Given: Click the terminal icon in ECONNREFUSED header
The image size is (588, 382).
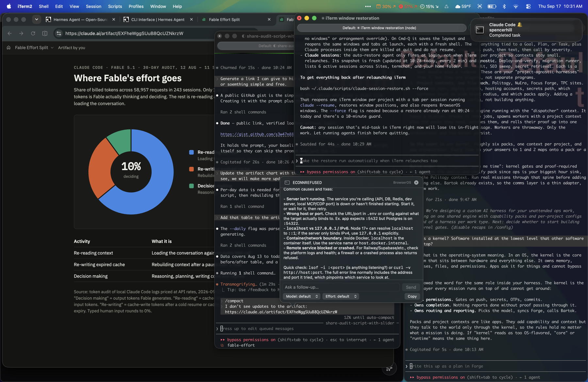Looking at the screenshot, I should (287, 183).
